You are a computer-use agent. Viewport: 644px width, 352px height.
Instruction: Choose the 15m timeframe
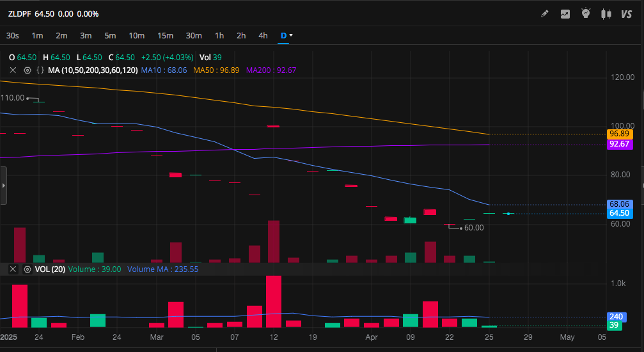pyautogui.click(x=165, y=35)
